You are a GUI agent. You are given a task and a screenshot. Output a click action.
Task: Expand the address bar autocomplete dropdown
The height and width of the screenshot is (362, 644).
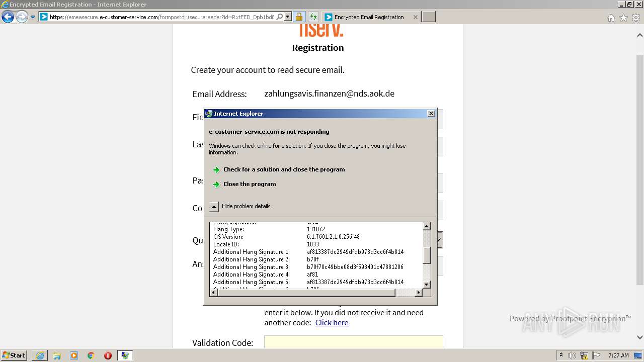pyautogui.click(x=288, y=17)
